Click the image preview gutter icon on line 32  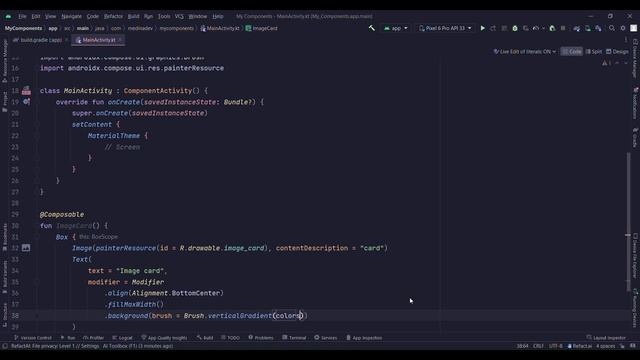pyautogui.click(x=26, y=248)
